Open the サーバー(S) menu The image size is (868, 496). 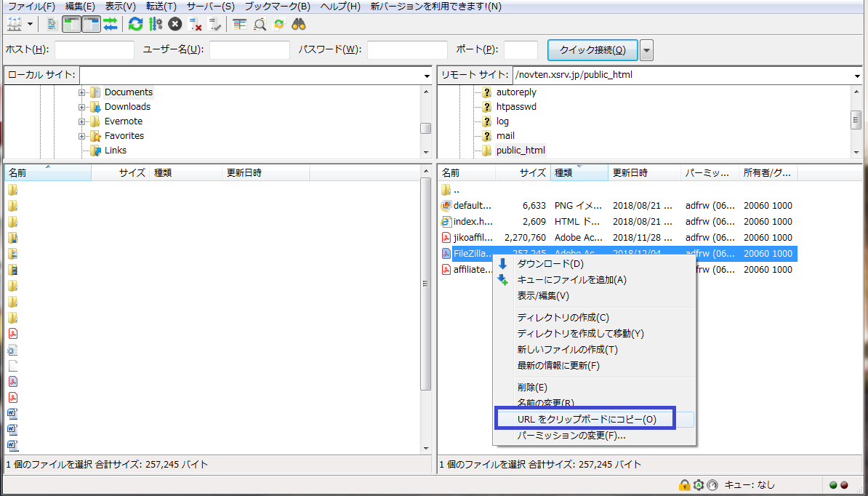[x=210, y=7]
